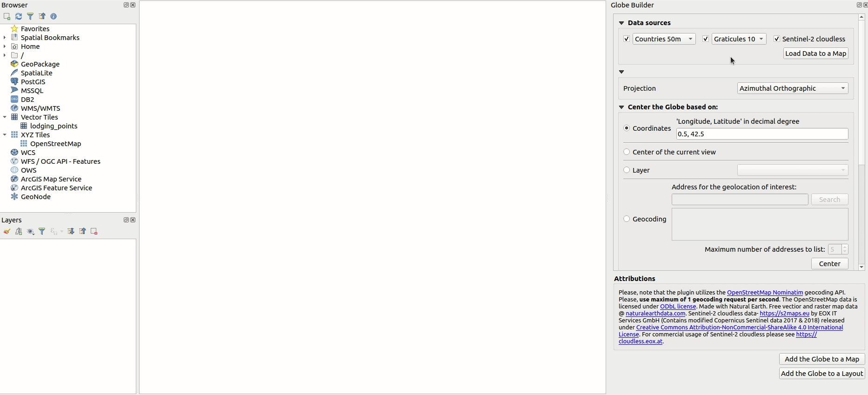
Task: Click Add Selected Layers icon in Browser toolbar
Action: tap(7, 16)
